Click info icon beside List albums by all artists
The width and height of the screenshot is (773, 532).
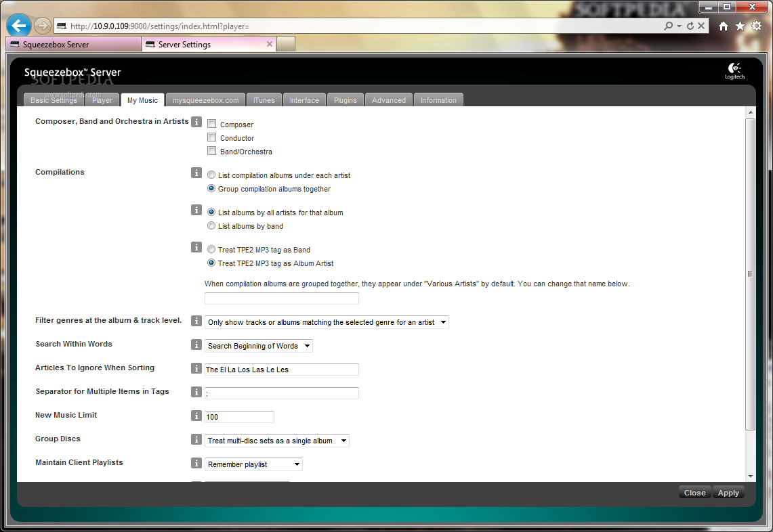click(x=196, y=210)
